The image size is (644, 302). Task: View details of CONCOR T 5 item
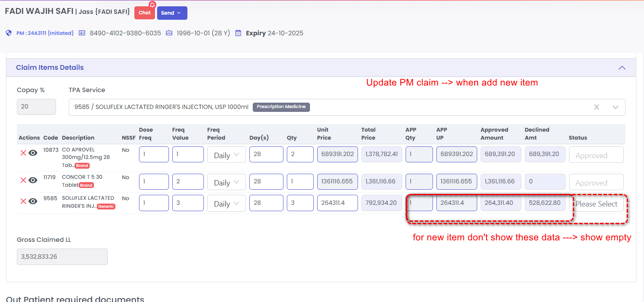click(x=33, y=180)
